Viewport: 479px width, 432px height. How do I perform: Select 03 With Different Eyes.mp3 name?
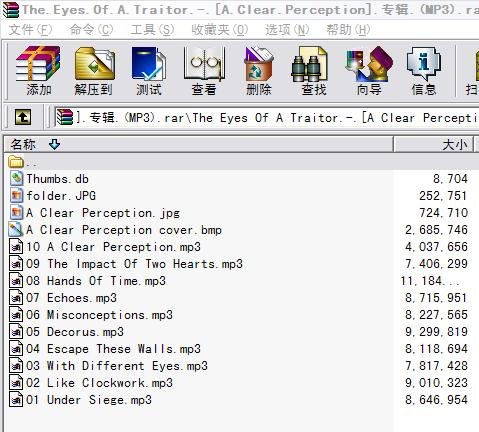coord(117,366)
